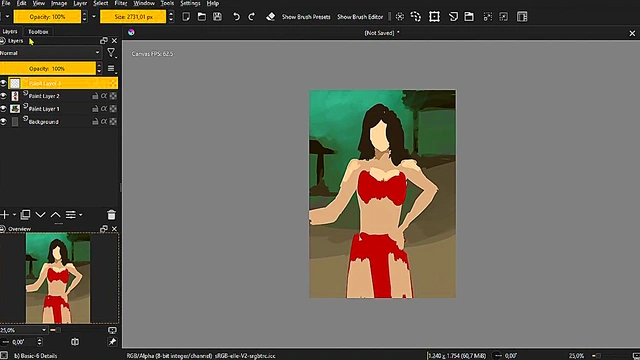Create a new document with toolbar icon

(x=186, y=17)
